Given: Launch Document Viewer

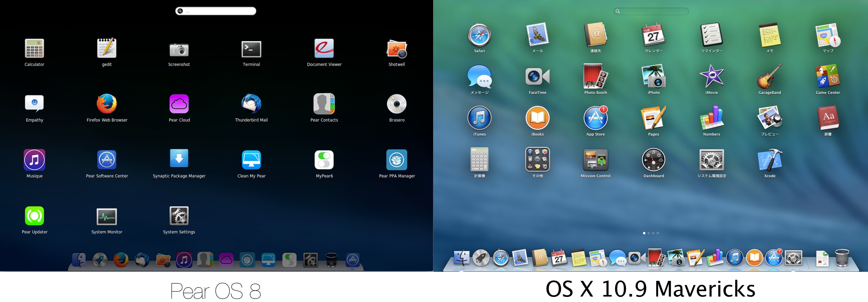Looking at the screenshot, I should 324,48.
